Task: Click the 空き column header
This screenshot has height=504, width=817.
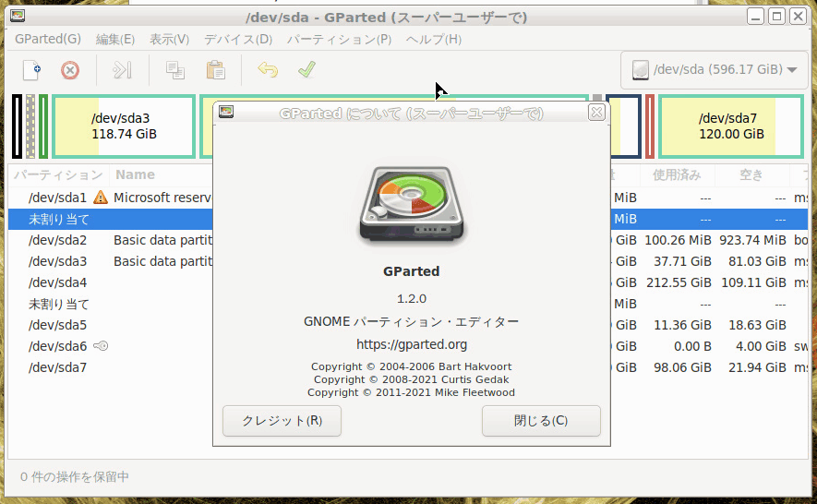Action: point(751,174)
